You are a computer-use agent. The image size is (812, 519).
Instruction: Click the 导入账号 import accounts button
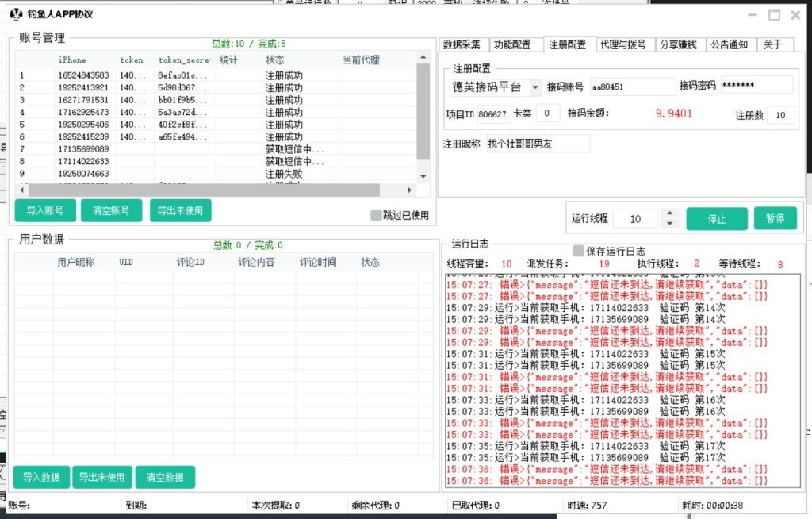(44, 211)
